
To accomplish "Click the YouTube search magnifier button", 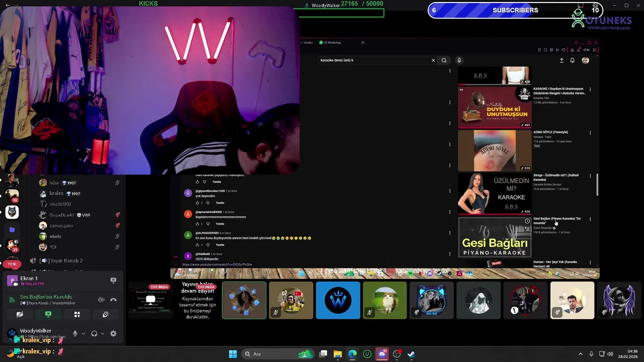I will (x=444, y=60).
